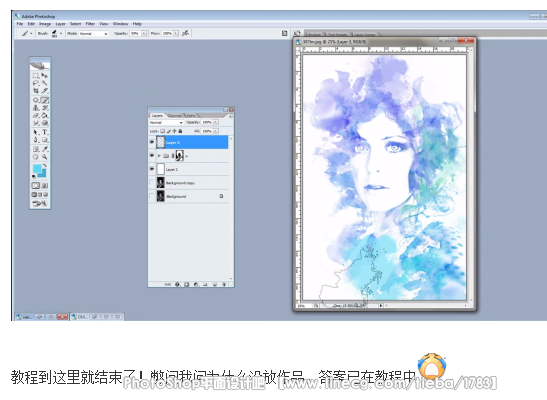Image resolution: width=547 pixels, height=400 pixels.
Task: Open layer Opacity slider arrow
Action: click(216, 122)
